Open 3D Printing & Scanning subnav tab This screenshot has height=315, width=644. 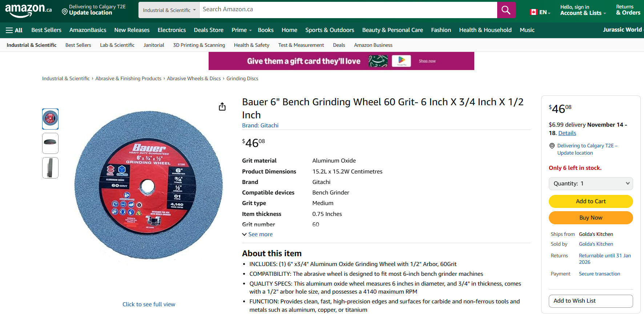click(199, 45)
